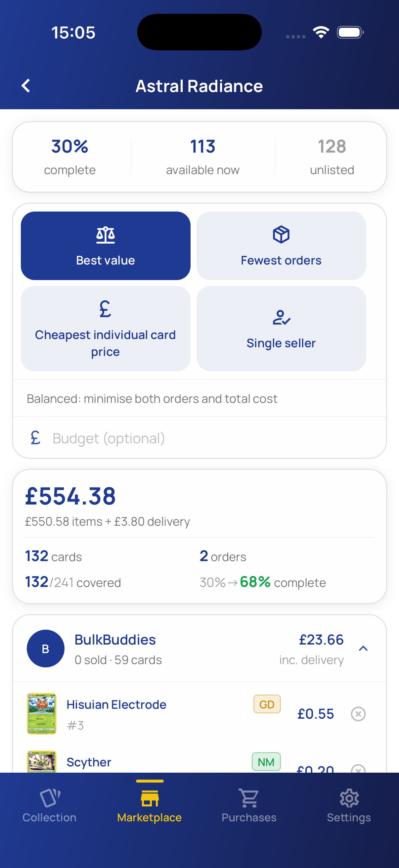Collapse the BulkBuddies order section
The width and height of the screenshot is (399, 868).
pyautogui.click(x=363, y=649)
